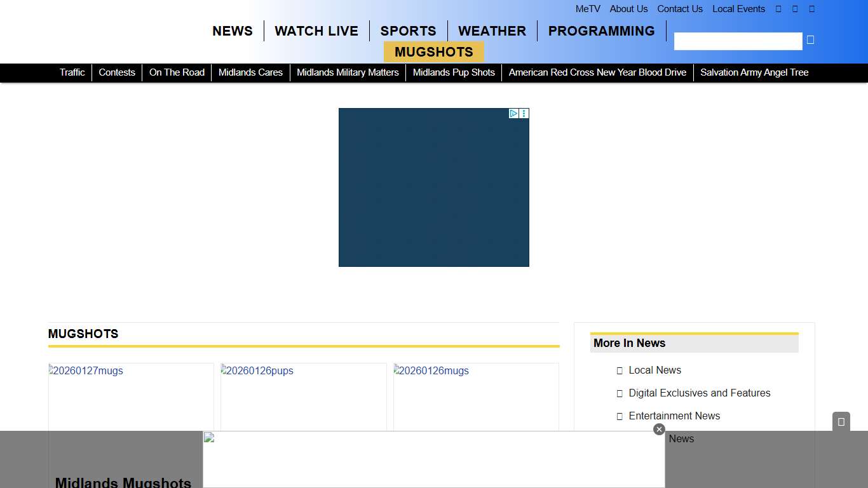
Task: Open the Salvation Army Angel Tree link
Action: (754, 72)
